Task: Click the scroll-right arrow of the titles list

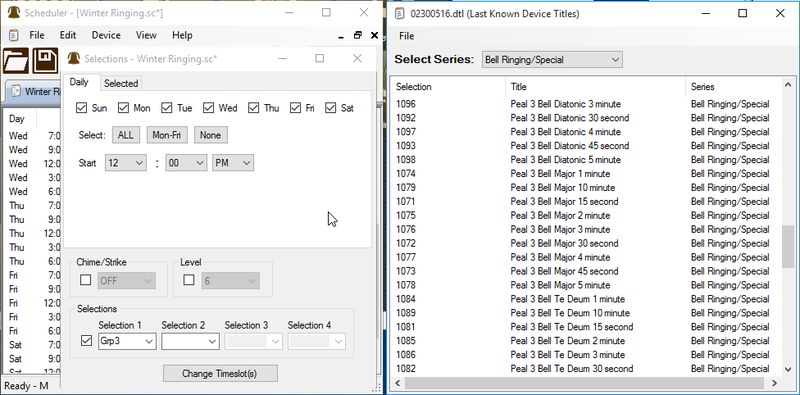Action: tap(774, 383)
